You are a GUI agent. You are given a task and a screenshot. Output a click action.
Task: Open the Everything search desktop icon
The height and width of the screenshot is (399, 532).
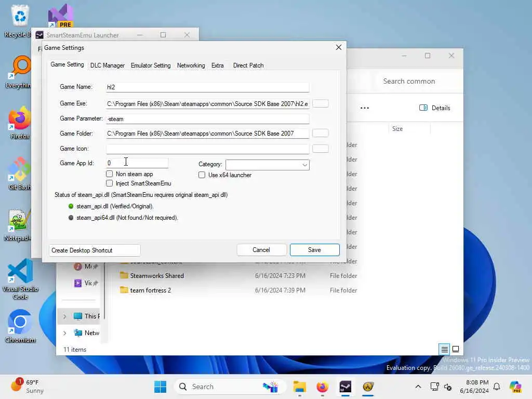click(x=19, y=72)
